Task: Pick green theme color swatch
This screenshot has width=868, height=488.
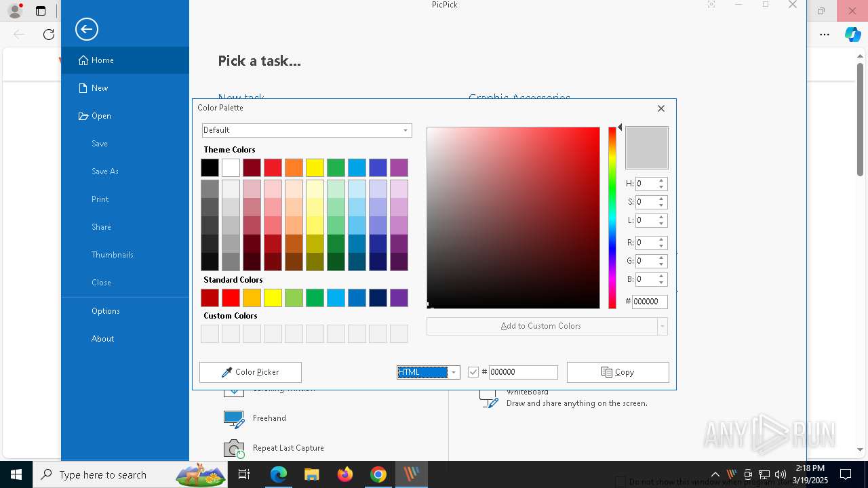Action: click(336, 167)
